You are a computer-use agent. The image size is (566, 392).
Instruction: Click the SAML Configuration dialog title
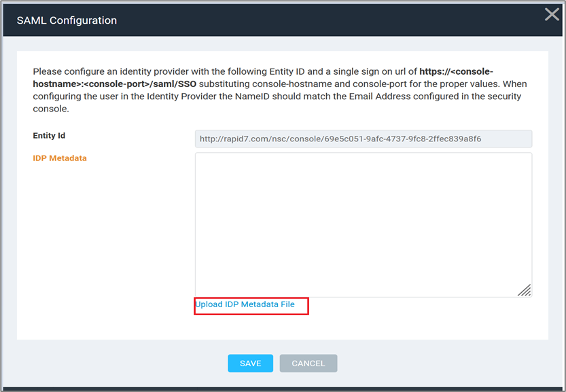point(67,20)
